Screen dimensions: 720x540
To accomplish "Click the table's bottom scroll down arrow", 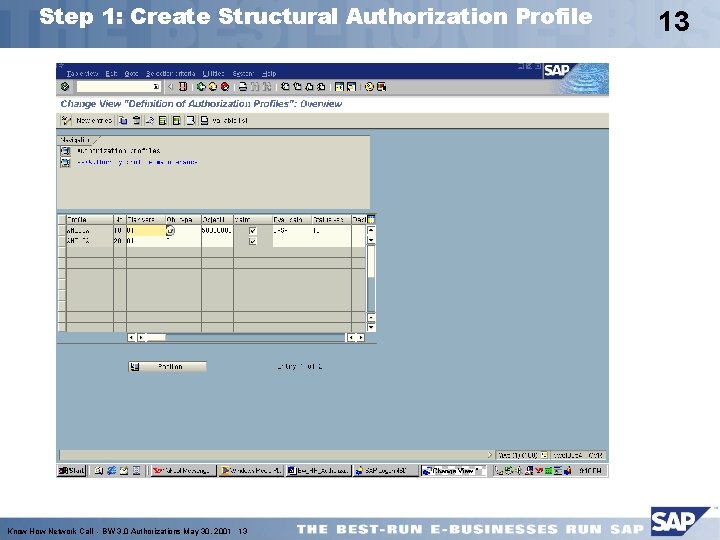I will click(371, 327).
